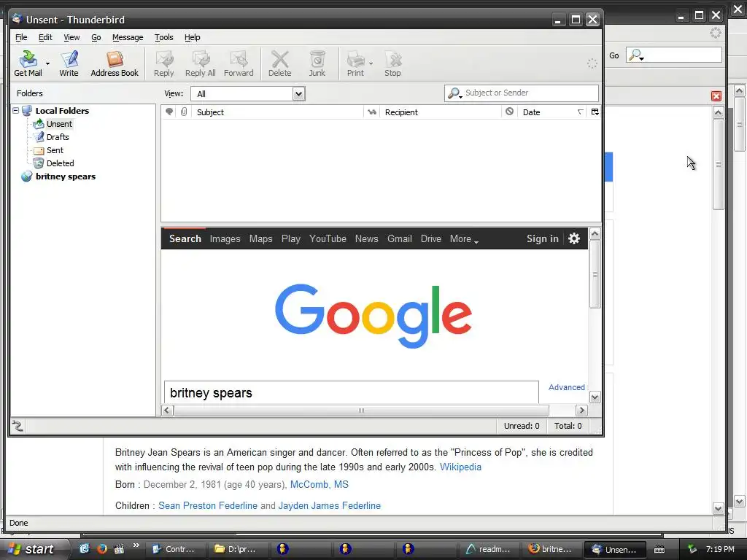Select the Deleted folder
747x560 pixels.
coord(60,163)
